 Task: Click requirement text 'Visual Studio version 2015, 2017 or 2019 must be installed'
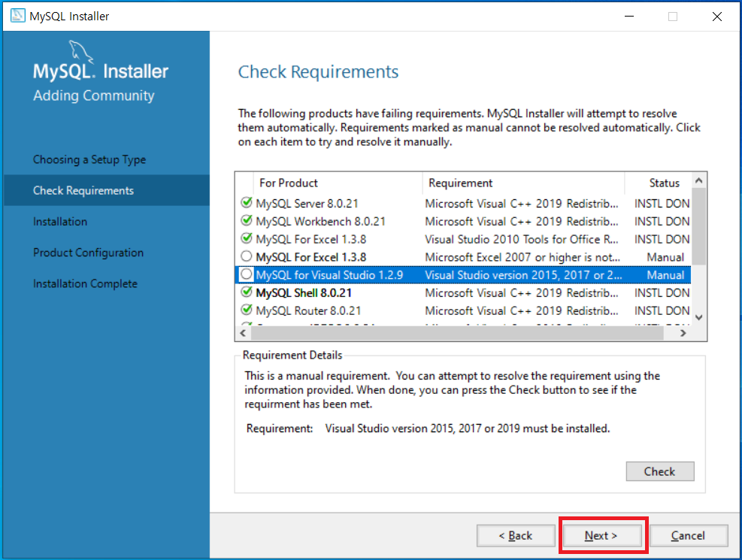click(468, 428)
